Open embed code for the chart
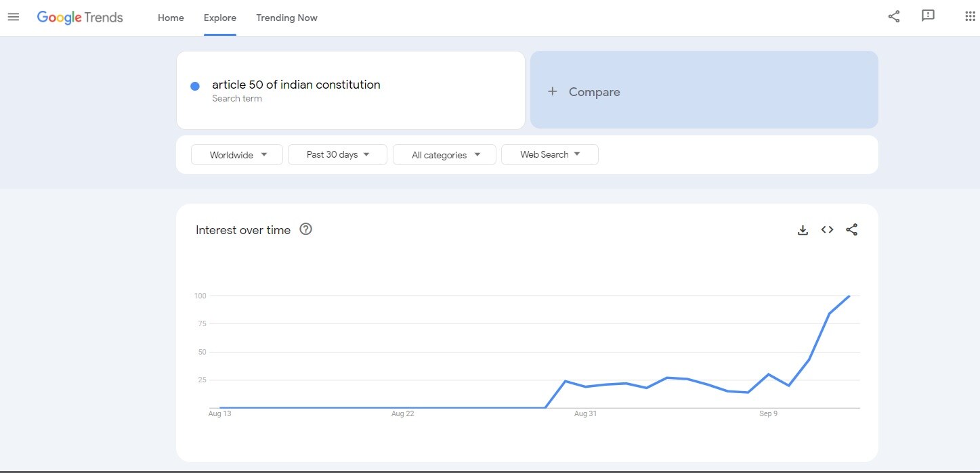Image resolution: width=980 pixels, height=473 pixels. coord(827,230)
